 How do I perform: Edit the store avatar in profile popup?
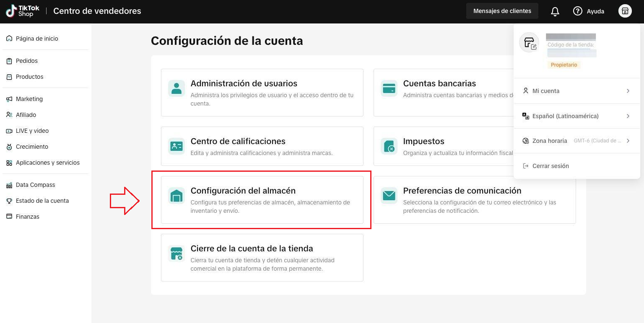tap(529, 43)
